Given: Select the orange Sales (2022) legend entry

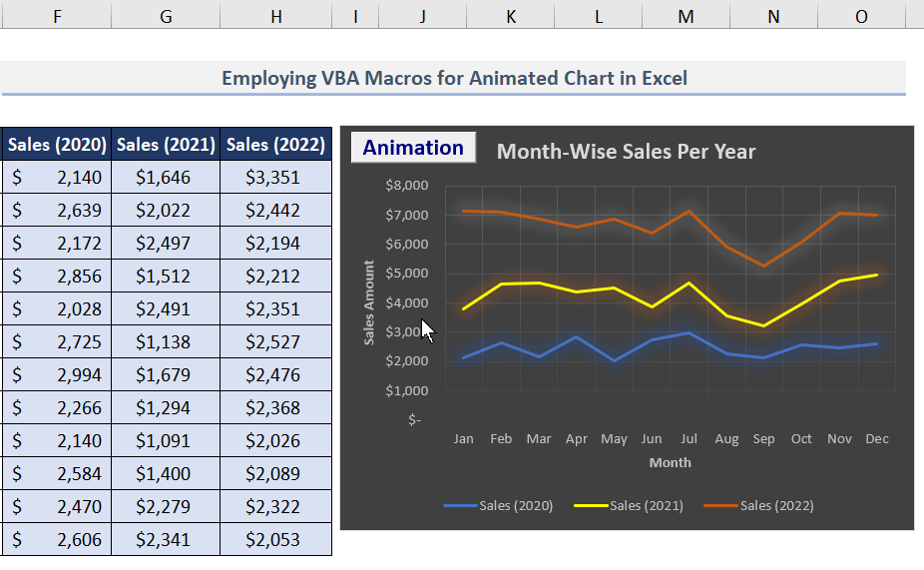Looking at the screenshot, I should pos(759,506).
